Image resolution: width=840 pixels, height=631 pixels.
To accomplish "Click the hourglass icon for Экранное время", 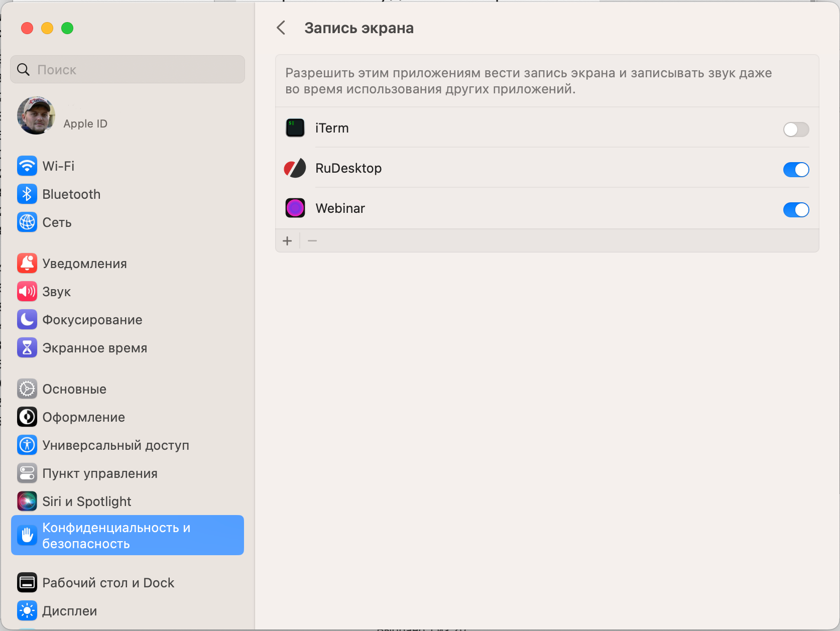I will pos(27,347).
